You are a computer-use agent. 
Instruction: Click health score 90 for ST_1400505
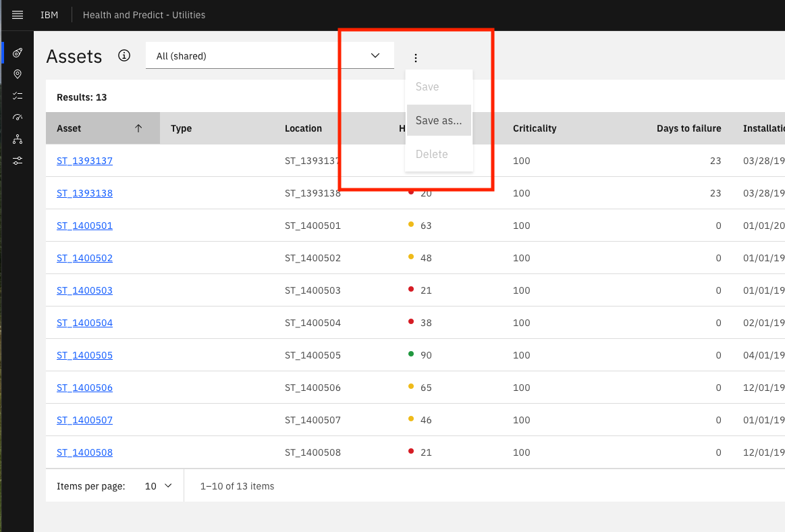[426, 355]
